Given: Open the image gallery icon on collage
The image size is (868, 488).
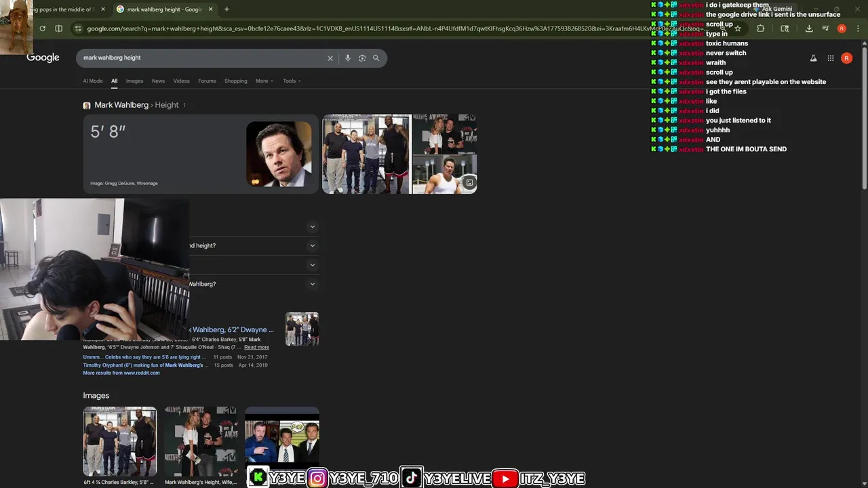Looking at the screenshot, I should click(x=469, y=182).
